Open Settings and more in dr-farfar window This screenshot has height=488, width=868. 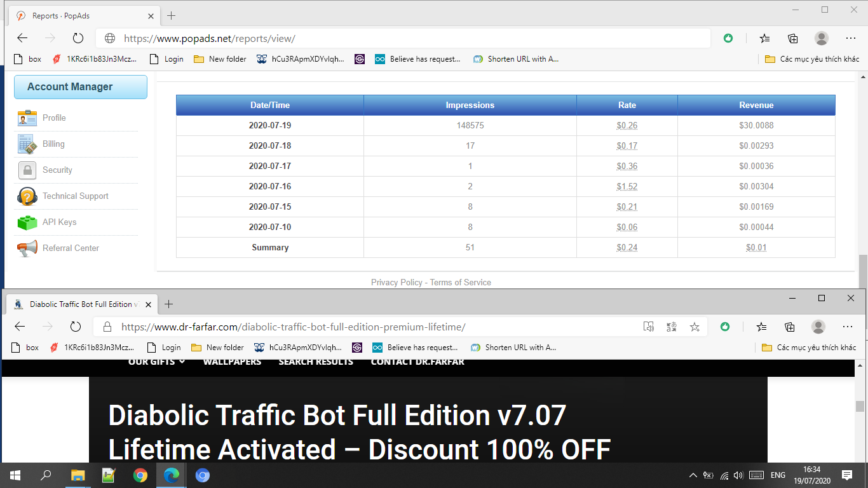[x=848, y=327]
